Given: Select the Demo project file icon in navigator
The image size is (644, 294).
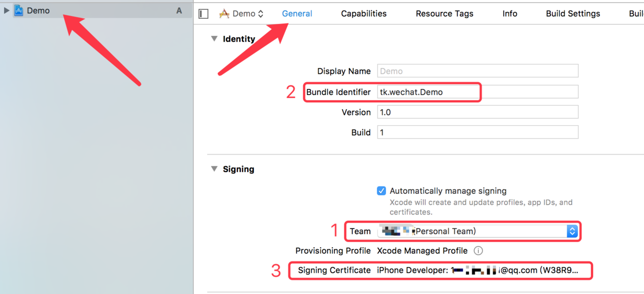Looking at the screenshot, I should tap(19, 10).
